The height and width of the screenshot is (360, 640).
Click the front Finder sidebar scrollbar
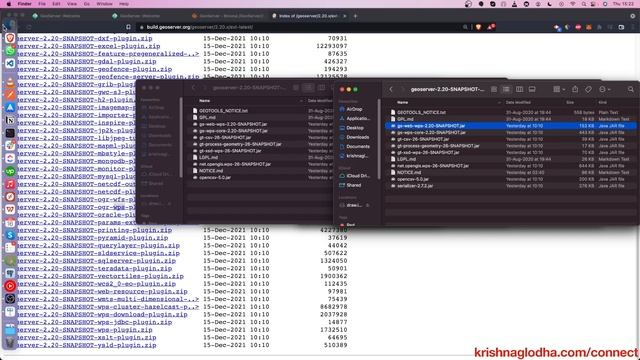379,139
